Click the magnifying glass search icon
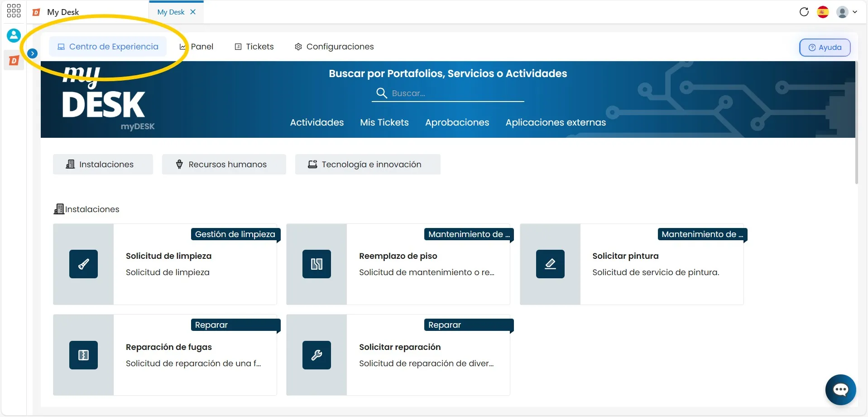The image size is (868, 417). tap(382, 93)
